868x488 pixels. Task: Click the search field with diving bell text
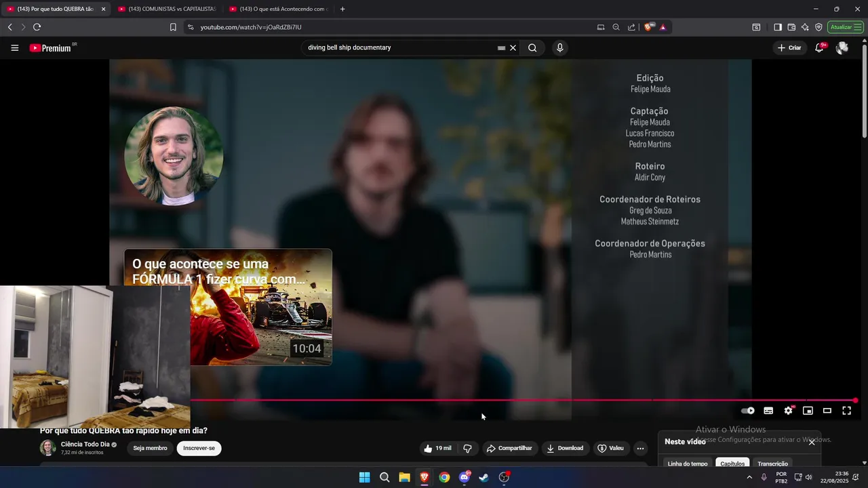click(400, 48)
